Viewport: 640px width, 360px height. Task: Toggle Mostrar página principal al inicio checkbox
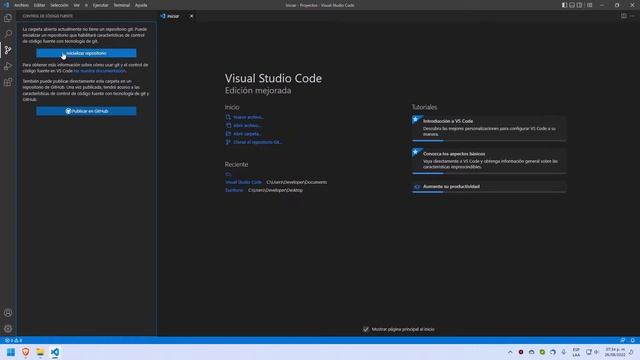pos(366,329)
